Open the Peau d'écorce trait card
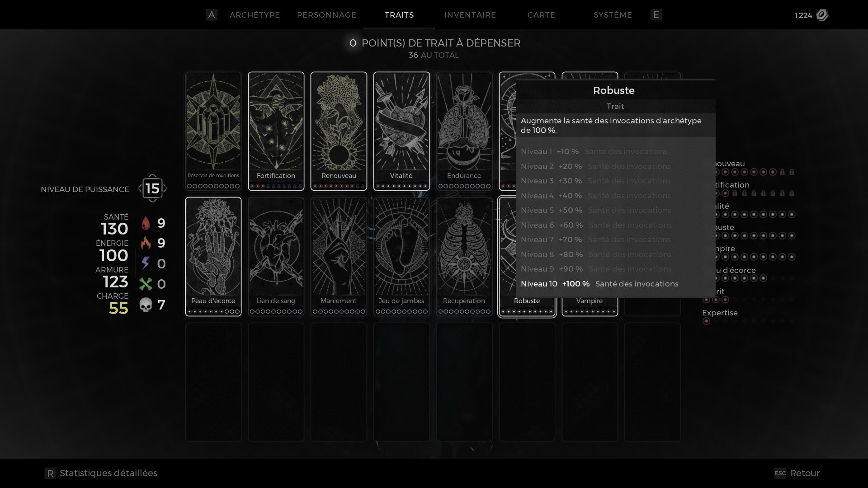Viewport: 868px width, 488px height. (213, 257)
